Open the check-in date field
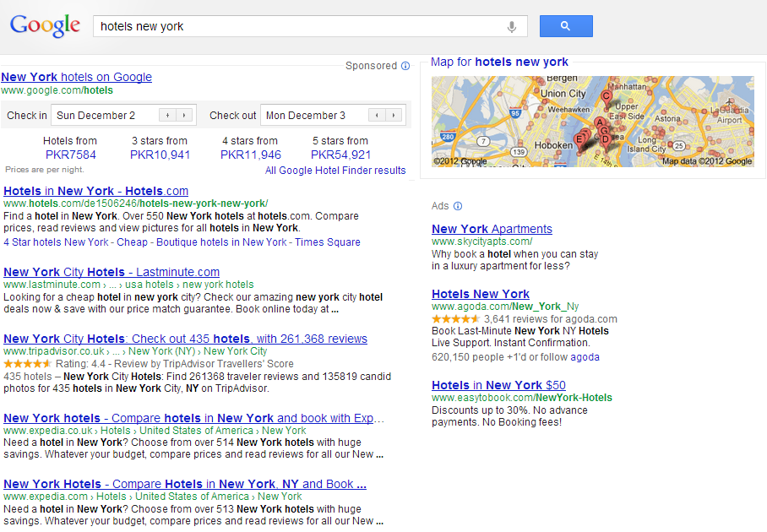Screen dimensions: 767x532 pos(106,116)
